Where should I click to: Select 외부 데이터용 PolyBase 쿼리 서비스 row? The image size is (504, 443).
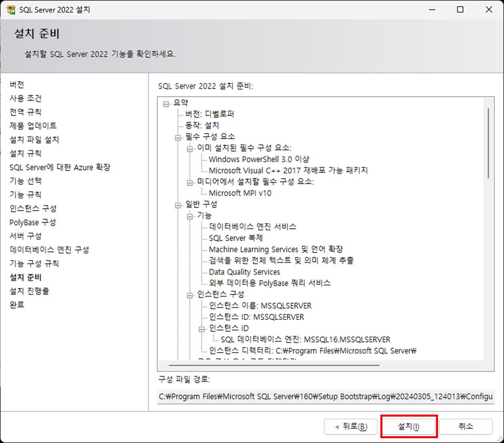coord(270,283)
